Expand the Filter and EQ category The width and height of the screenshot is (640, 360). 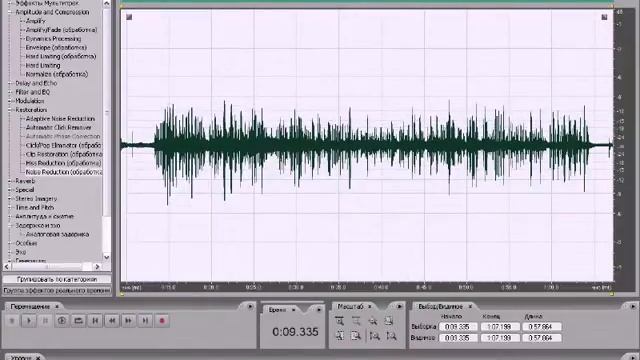click(10, 92)
